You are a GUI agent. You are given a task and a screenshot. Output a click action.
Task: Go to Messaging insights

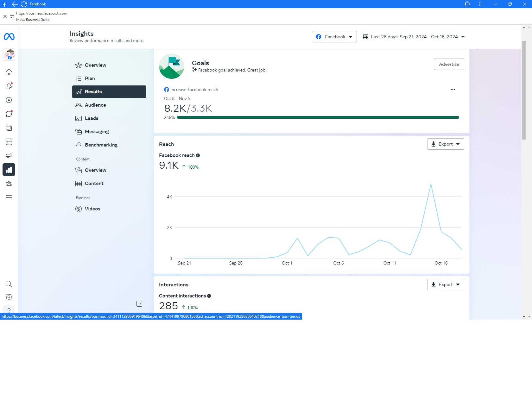109,132
